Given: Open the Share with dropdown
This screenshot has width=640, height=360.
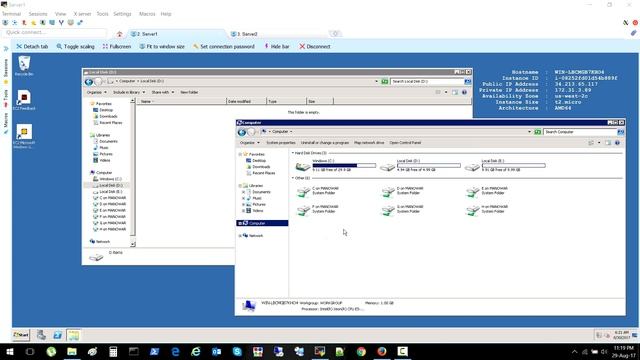Looking at the screenshot, I should [x=163, y=92].
